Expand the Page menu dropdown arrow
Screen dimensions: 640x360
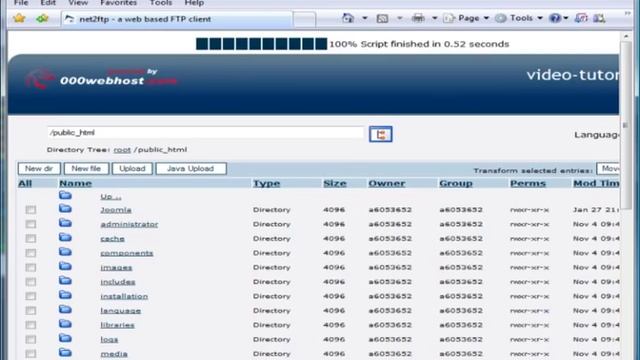point(486,18)
